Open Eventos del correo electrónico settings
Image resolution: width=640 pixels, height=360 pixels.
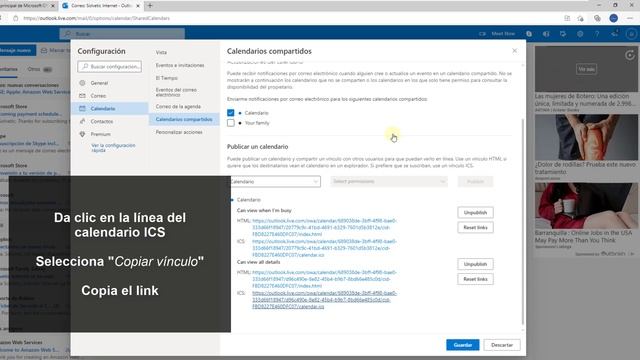(176, 92)
